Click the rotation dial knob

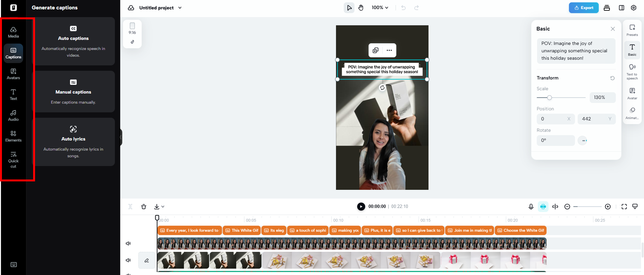tap(583, 141)
